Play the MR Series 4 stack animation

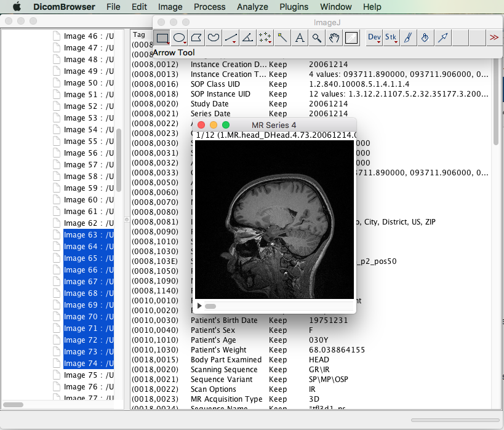click(199, 306)
